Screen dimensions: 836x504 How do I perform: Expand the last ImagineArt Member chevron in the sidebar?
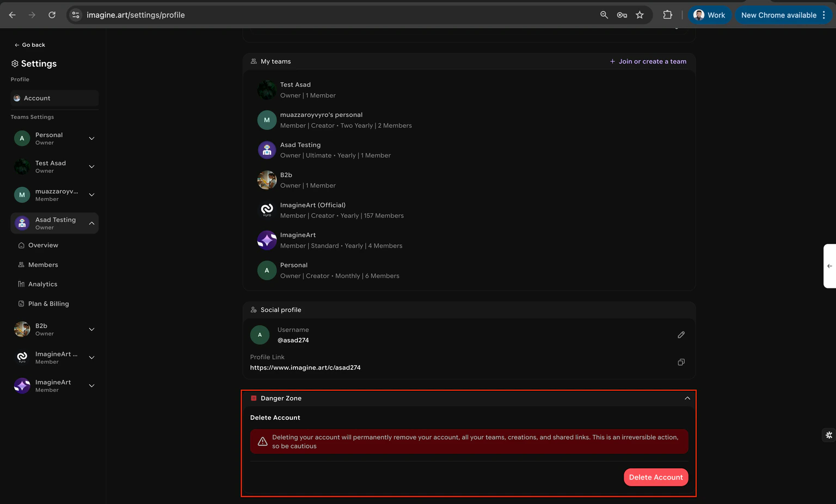coord(91,386)
